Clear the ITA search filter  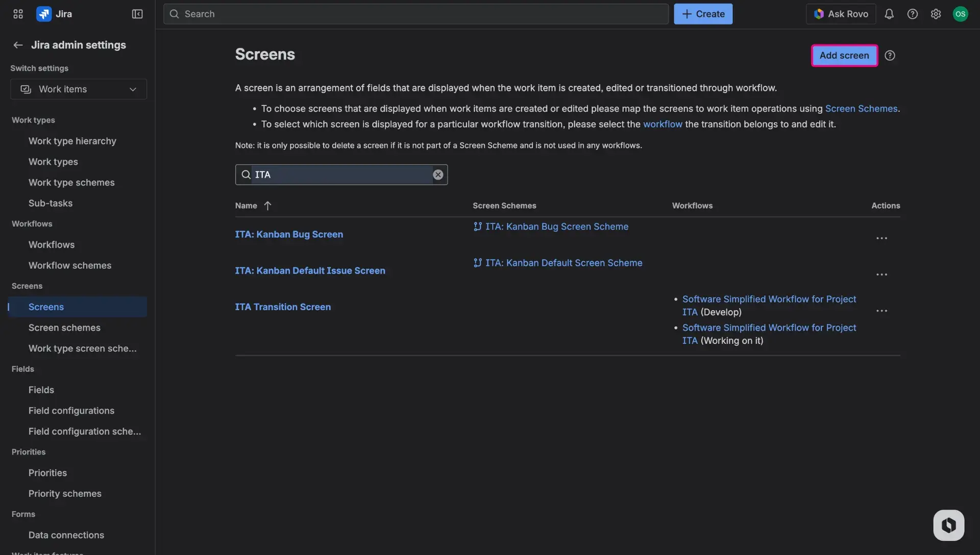pyautogui.click(x=438, y=174)
